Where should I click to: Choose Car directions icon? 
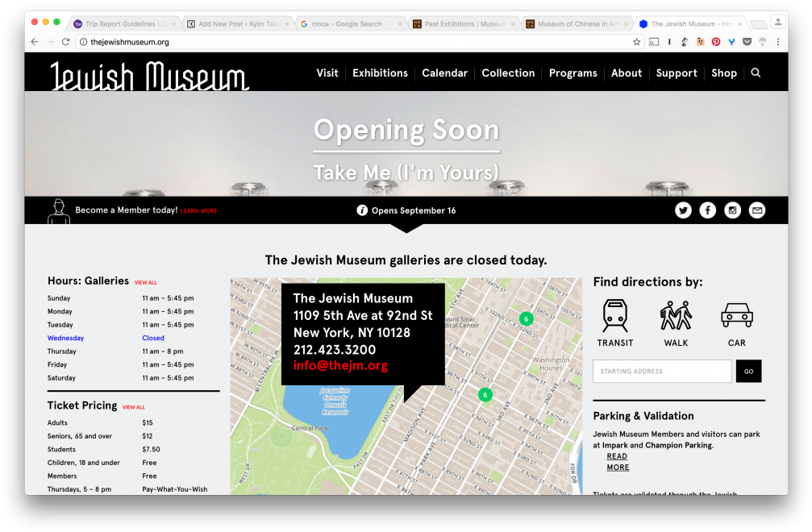point(737,315)
